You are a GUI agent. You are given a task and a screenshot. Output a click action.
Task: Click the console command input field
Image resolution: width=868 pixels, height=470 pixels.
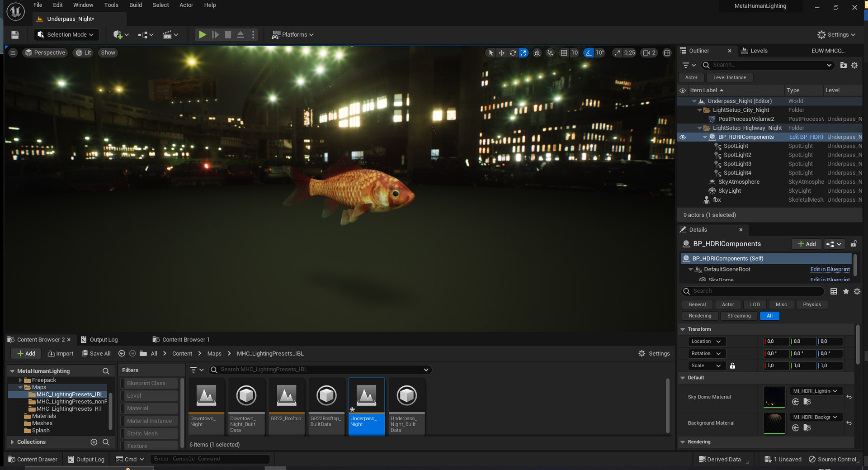click(210, 459)
